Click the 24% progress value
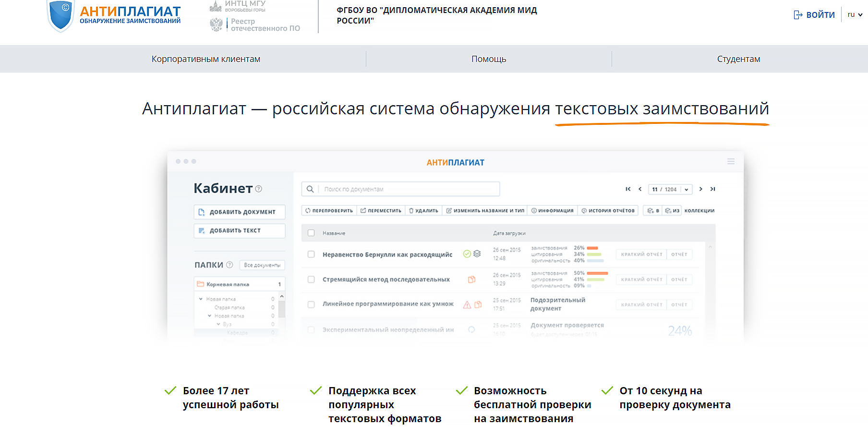This screenshot has width=868, height=437. [680, 330]
